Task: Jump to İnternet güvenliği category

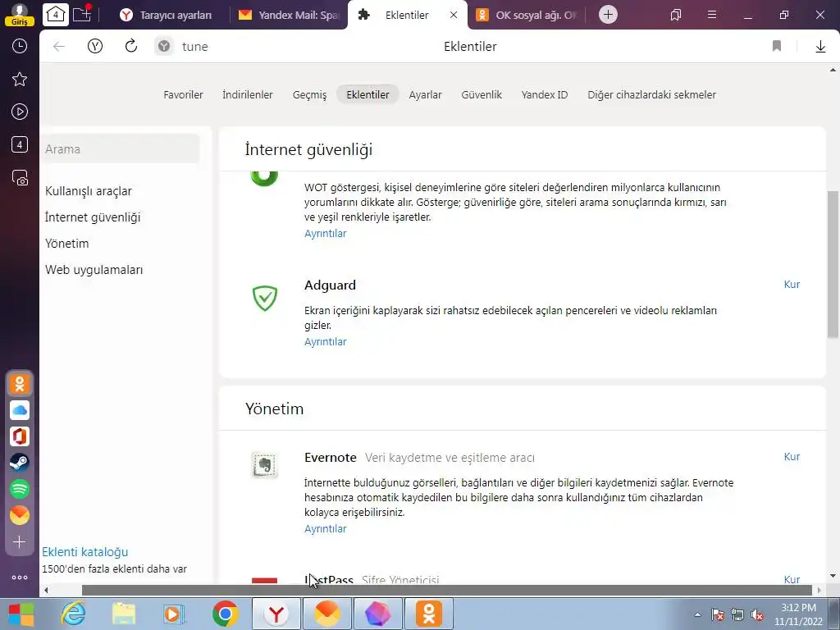Action: [x=93, y=217]
